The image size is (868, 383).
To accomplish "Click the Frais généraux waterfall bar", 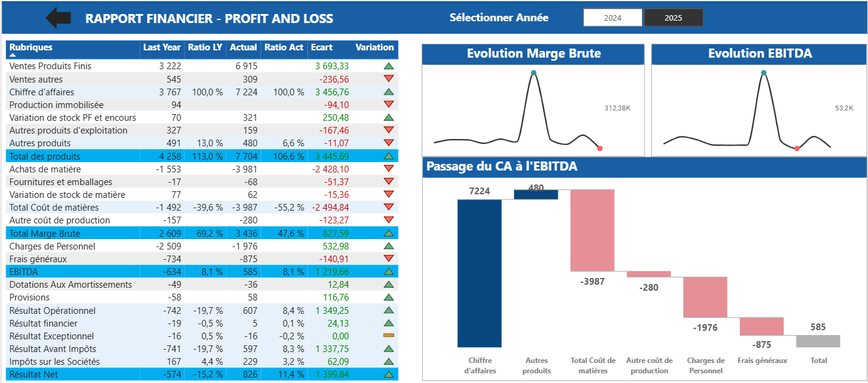I will (x=762, y=327).
